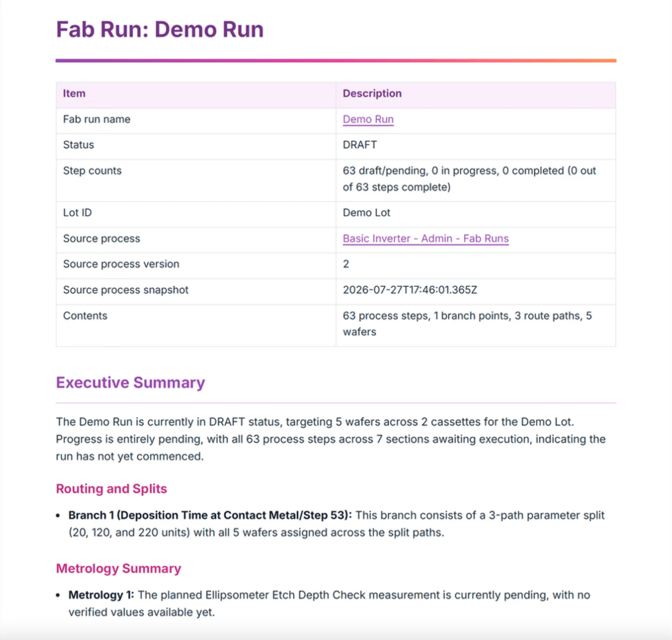This screenshot has width=672, height=640.
Task: Click the 'Contents' row label
Action: point(85,316)
